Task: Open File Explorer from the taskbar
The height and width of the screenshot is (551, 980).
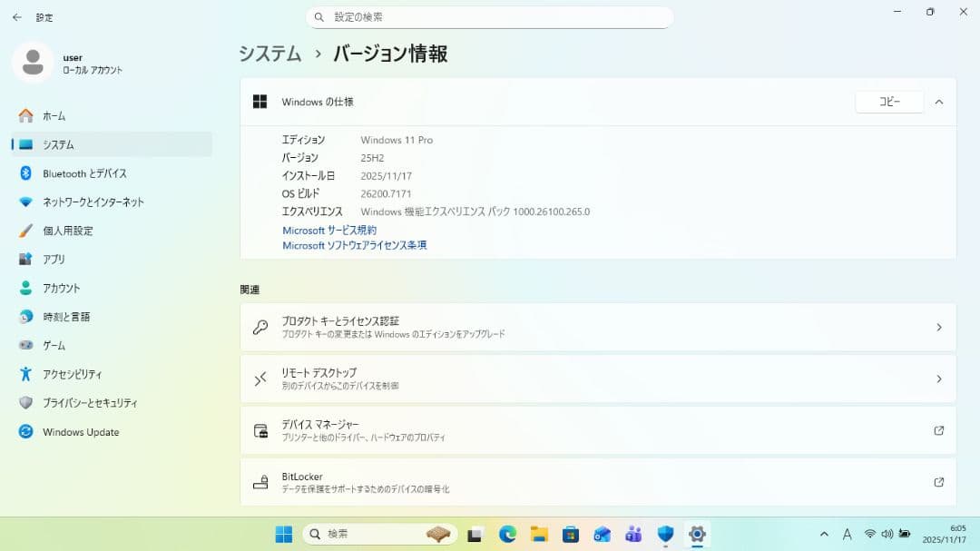Action: pyautogui.click(x=539, y=534)
